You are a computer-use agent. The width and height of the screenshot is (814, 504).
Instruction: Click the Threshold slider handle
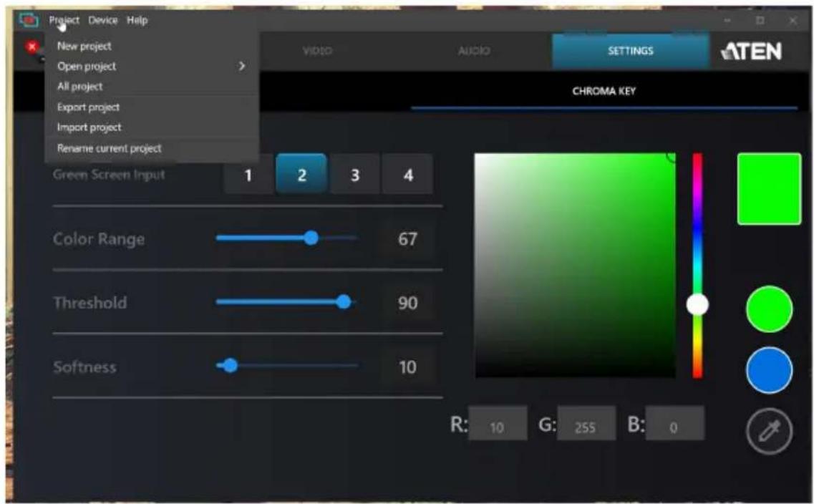pyautogui.click(x=343, y=301)
